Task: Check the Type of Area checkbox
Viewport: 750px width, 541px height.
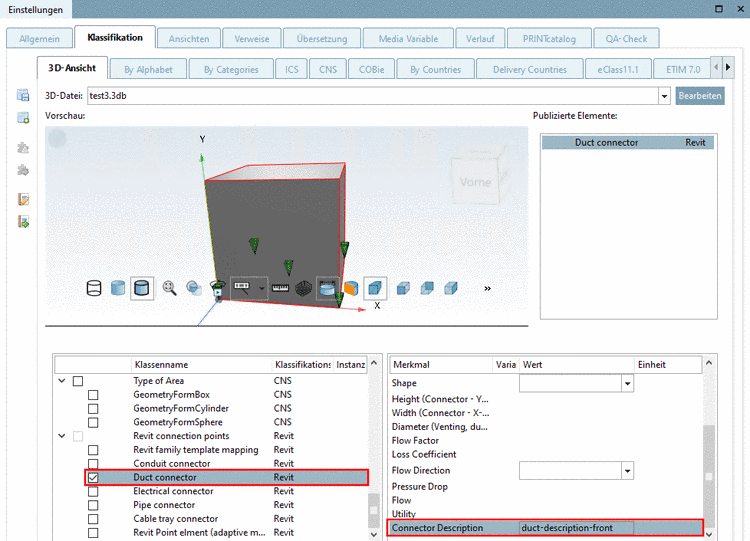Action: [x=78, y=381]
